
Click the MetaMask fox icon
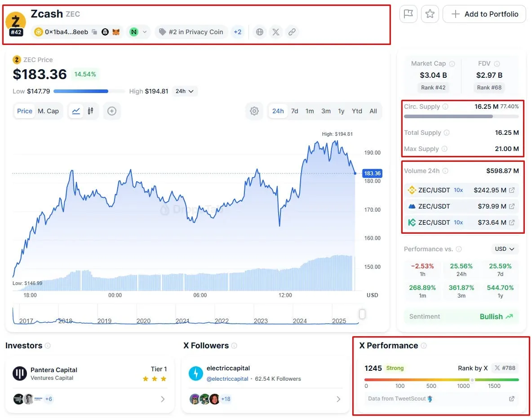tap(116, 32)
